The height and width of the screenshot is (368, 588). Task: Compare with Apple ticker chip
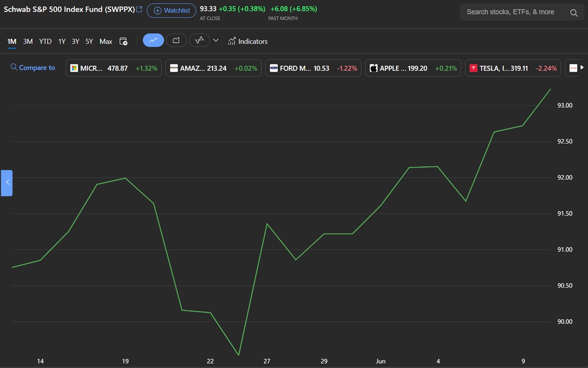click(x=413, y=68)
